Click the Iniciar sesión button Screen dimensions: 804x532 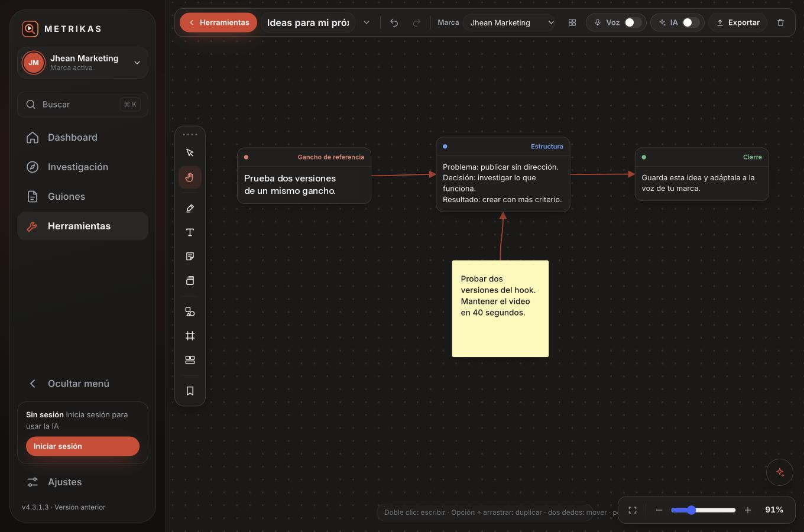[x=83, y=446]
